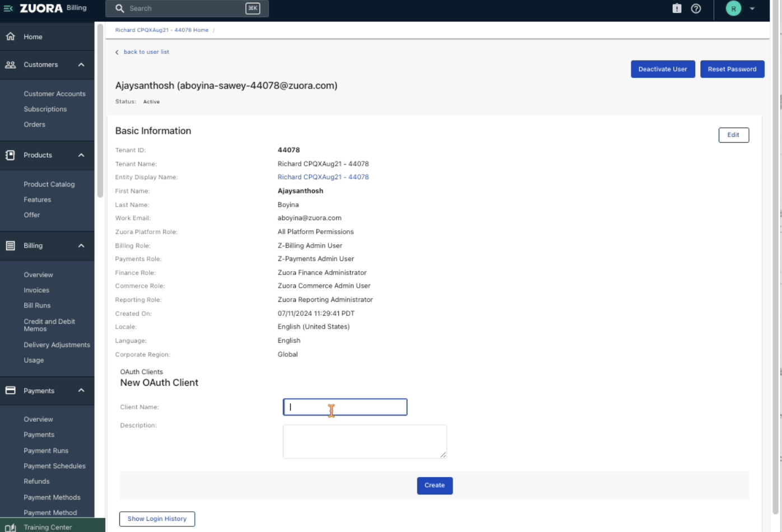Open Delivery Adjustments

(x=57, y=345)
